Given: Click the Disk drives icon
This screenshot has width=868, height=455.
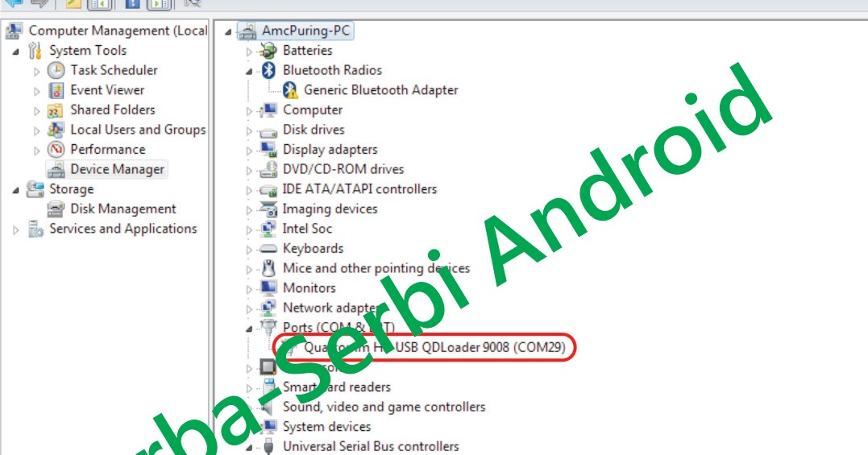Looking at the screenshot, I should [x=268, y=131].
